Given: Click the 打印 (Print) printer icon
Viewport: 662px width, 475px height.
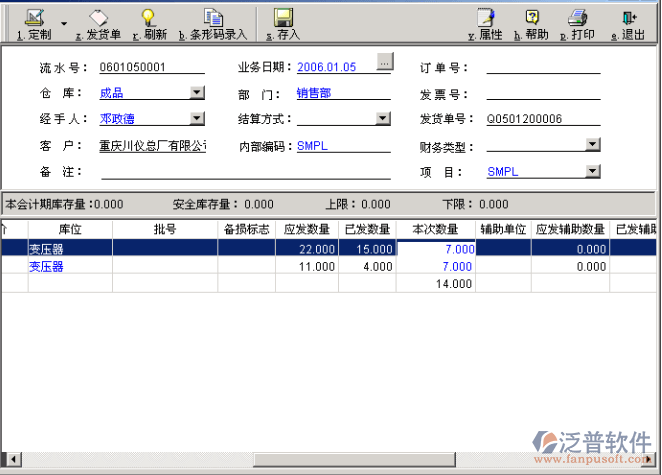Looking at the screenshot, I should (x=577, y=19).
